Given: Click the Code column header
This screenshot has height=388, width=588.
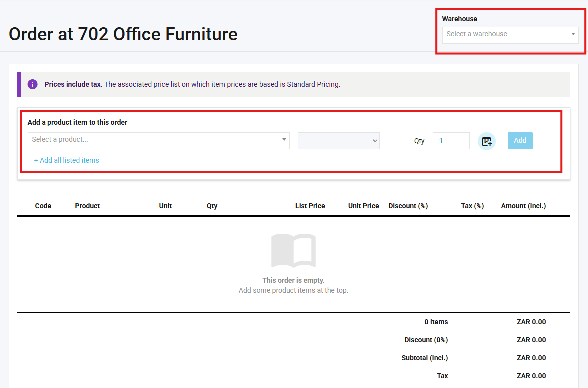Looking at the screenshot, I should 43,206.
